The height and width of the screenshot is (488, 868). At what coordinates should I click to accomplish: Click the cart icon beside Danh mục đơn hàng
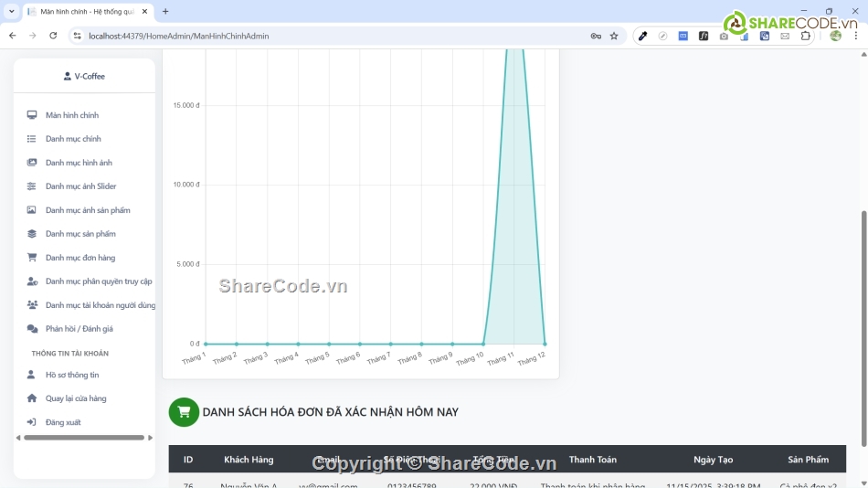click(32, 258)
